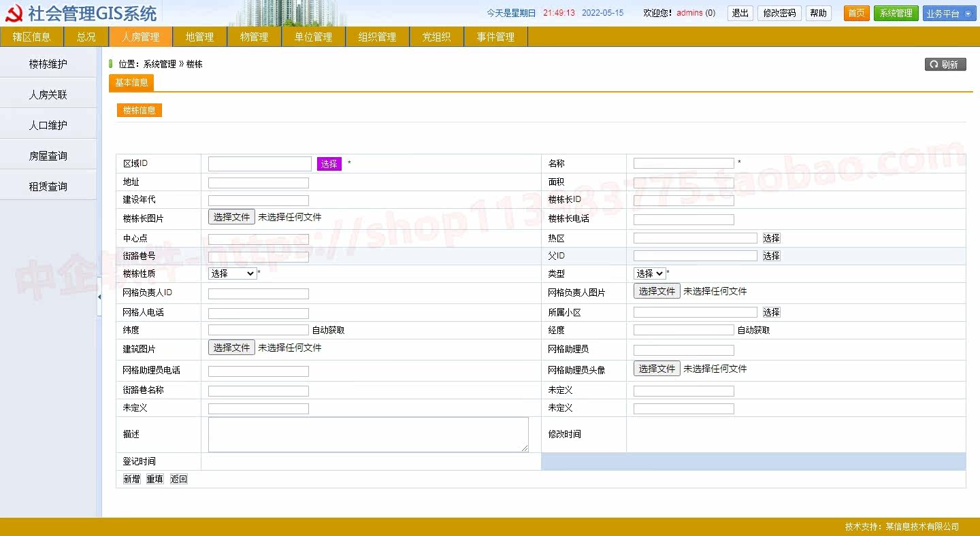980x536 pixels.
Task: Focus the 热区 input field
Action: 696,238
